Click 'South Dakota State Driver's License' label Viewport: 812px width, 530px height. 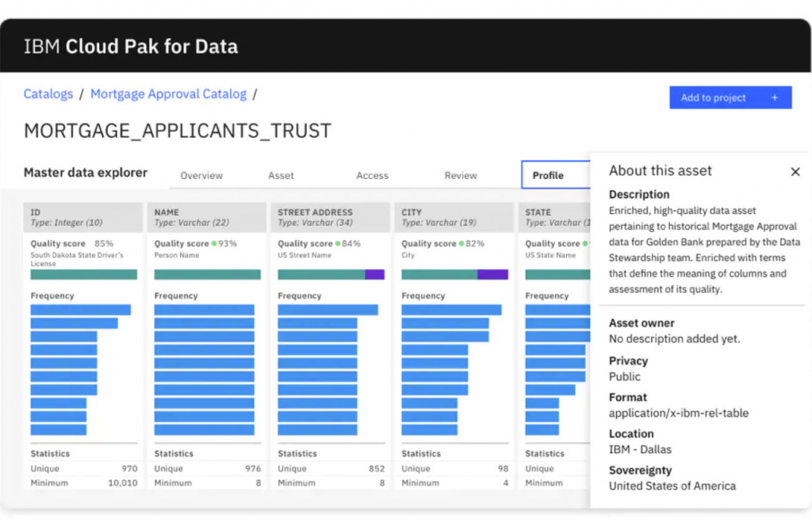(x=77, y=259)
